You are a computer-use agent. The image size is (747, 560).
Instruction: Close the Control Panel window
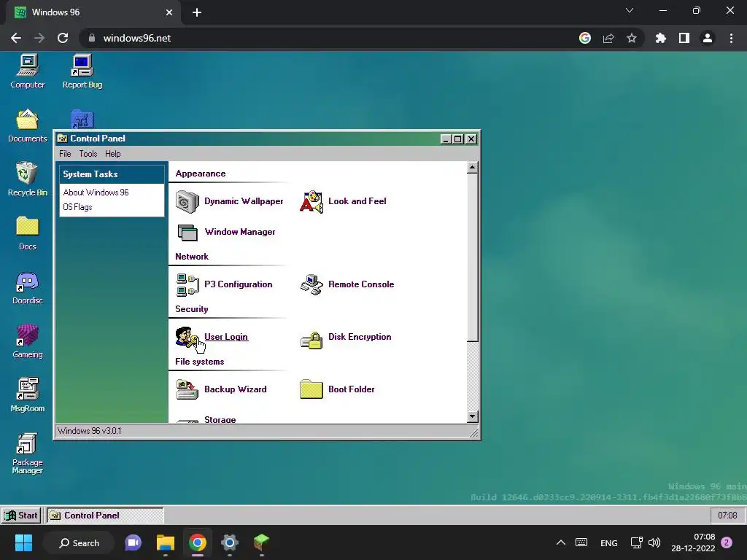471,139
